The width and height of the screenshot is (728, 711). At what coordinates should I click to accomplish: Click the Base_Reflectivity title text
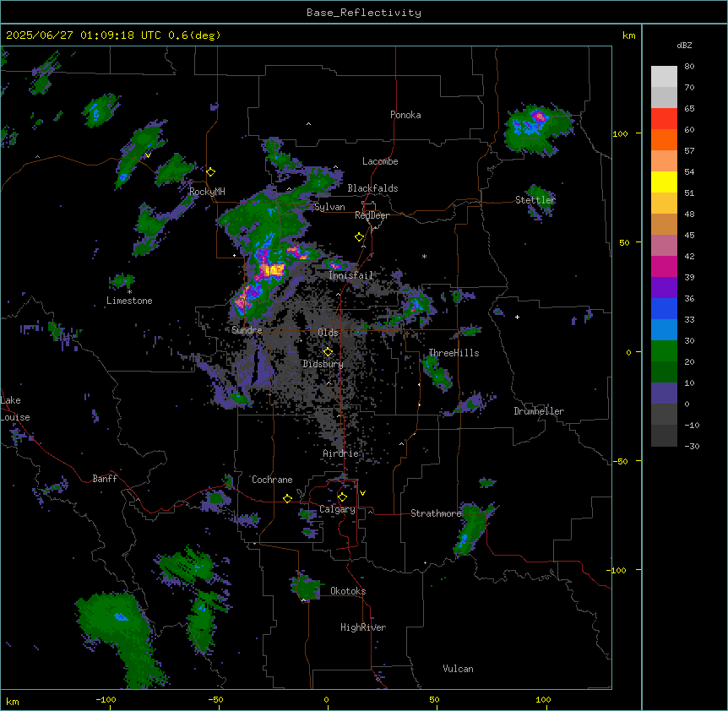pyautogui.click(x=364, y=13)
